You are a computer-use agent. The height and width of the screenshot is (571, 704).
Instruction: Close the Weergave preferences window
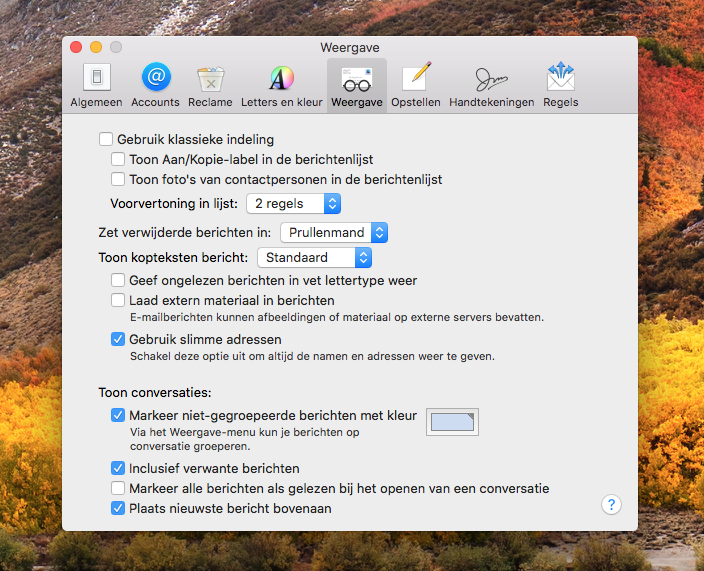tap(76, 47)
